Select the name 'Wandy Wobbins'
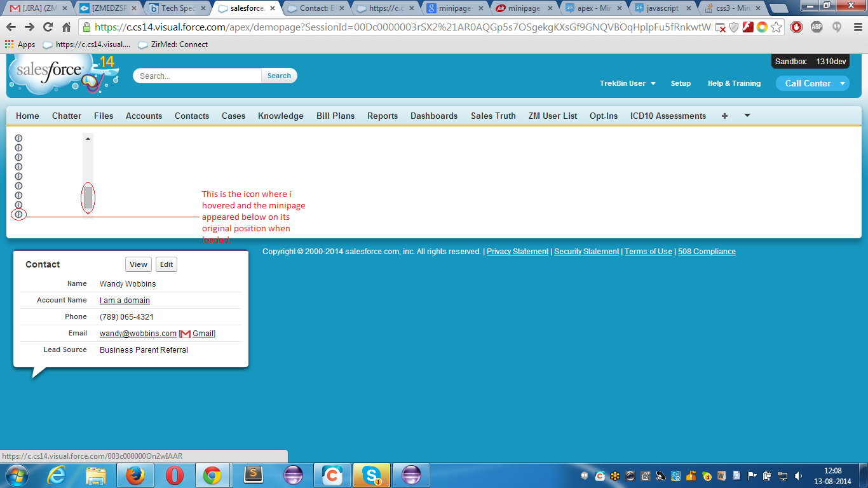Screen dimensions: 868x488 click(128, 284)
